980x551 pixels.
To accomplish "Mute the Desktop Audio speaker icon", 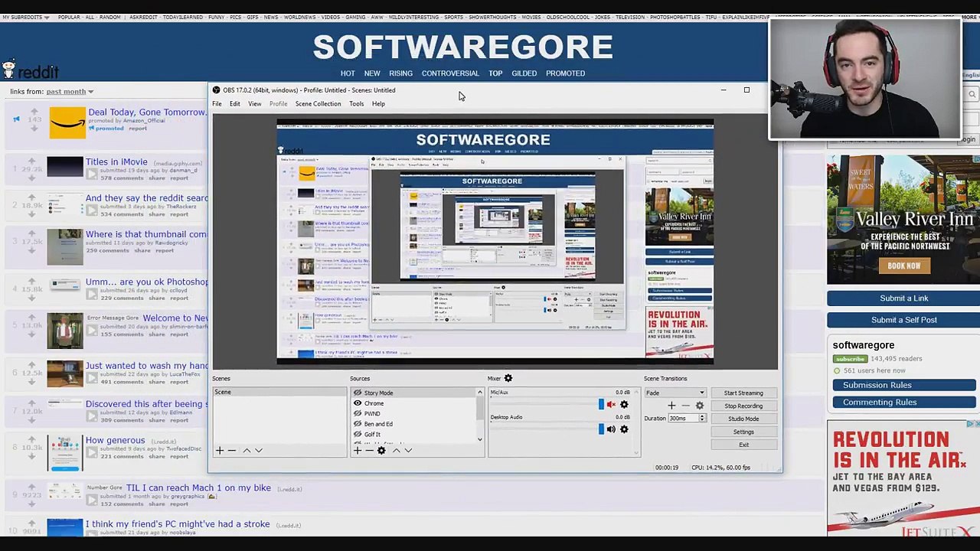I will 611,429.
